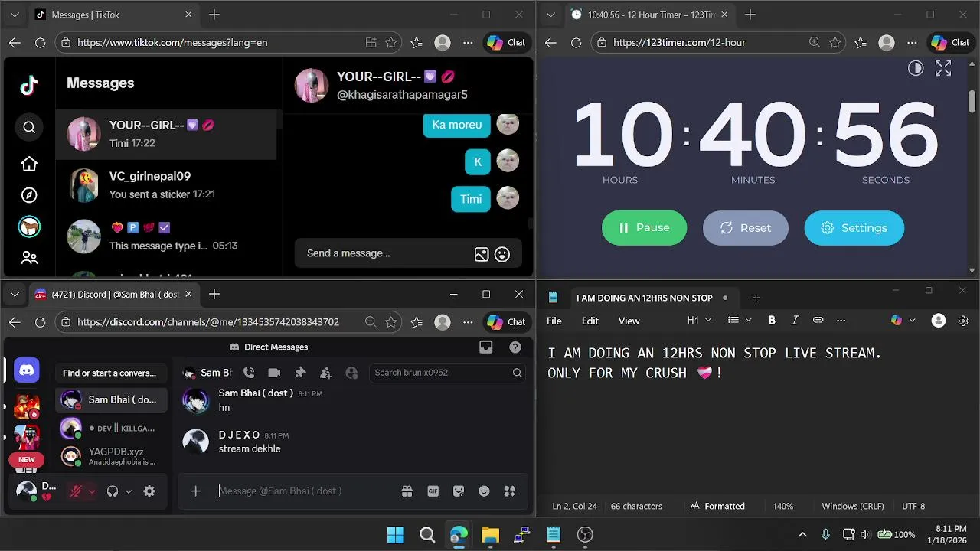The width and height of the screenshot is (980, 551).
Task: Open Discord inbox icon
Action: pyautogui.click(x=485, y=347)
